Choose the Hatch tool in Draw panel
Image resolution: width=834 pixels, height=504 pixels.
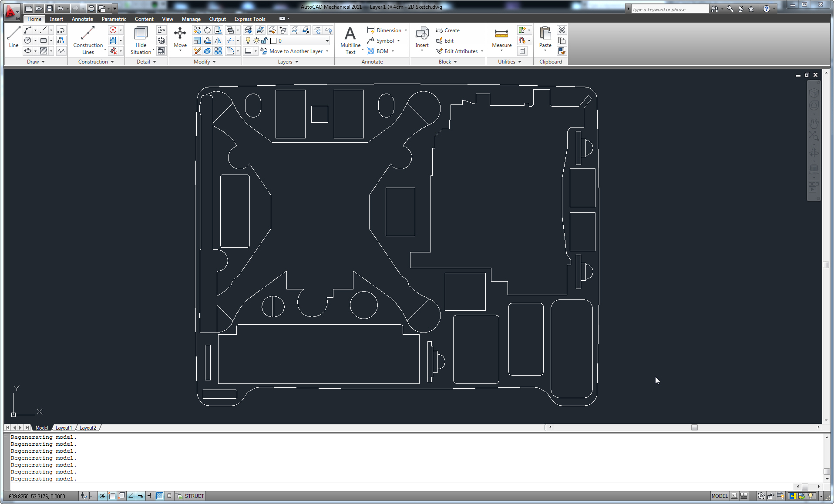coord(44,51)
